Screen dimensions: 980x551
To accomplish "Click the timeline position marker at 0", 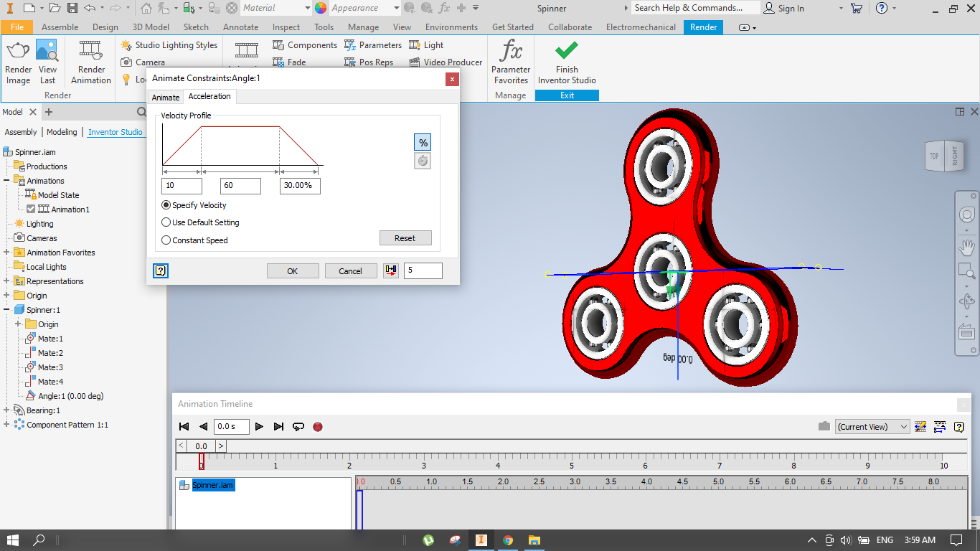I will [202, 461].
